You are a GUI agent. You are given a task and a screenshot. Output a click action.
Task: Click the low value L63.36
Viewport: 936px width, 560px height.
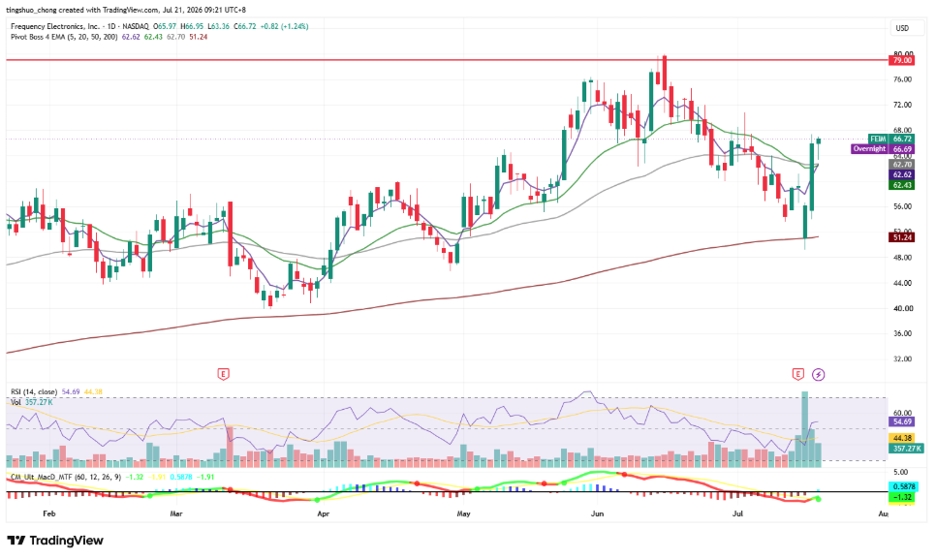tap(219, 26)
